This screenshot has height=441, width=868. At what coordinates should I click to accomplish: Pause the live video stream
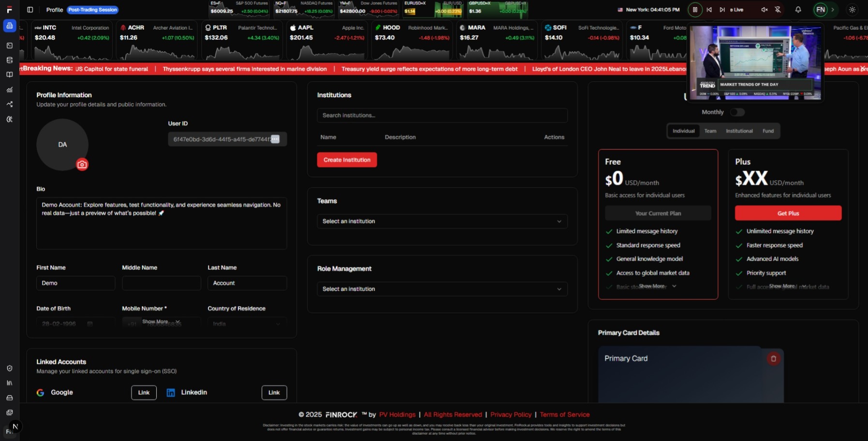click(695, 10)
